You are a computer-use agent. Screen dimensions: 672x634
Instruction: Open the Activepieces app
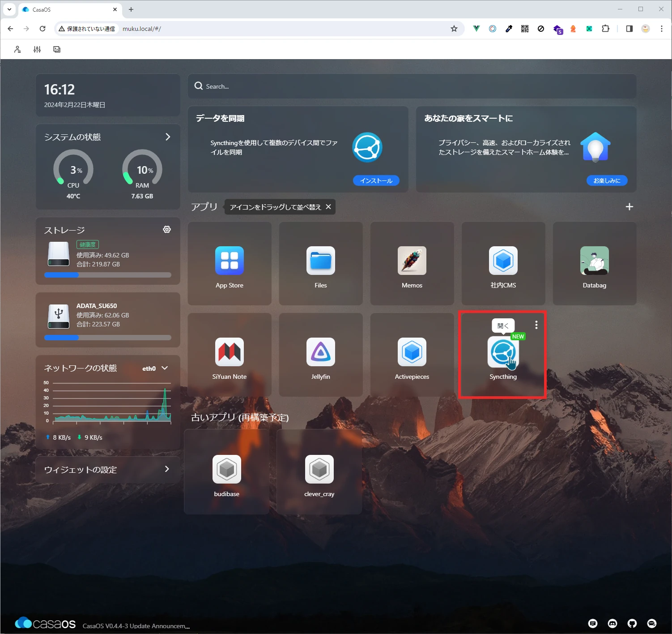412,352
